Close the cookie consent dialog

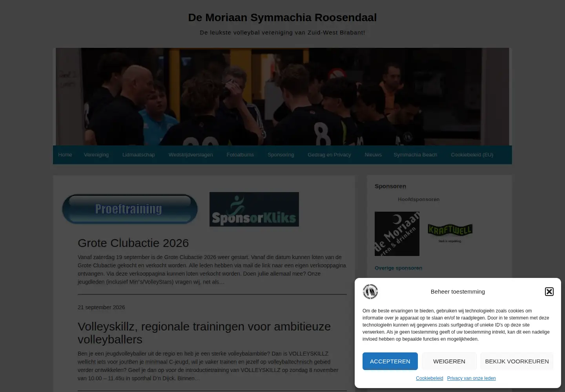(549, 292)
